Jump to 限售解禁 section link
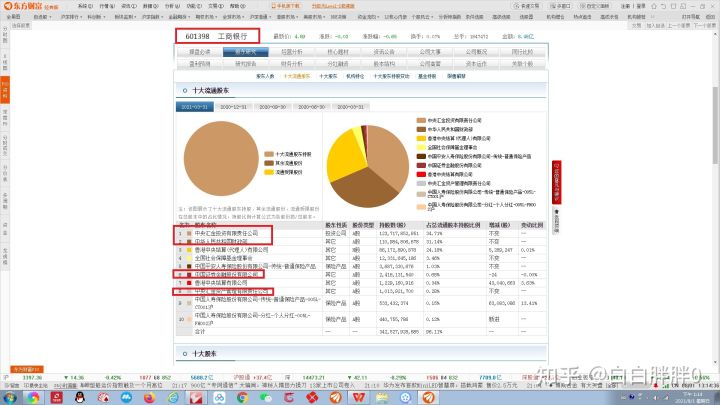The height and width of the screenshot is (405, 720). [456, 76]
